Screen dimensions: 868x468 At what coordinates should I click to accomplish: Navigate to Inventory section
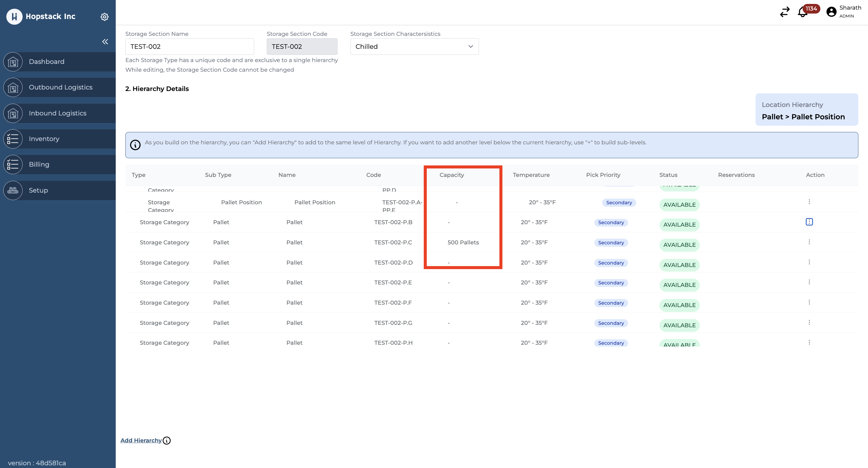click(x=44, y=139)
